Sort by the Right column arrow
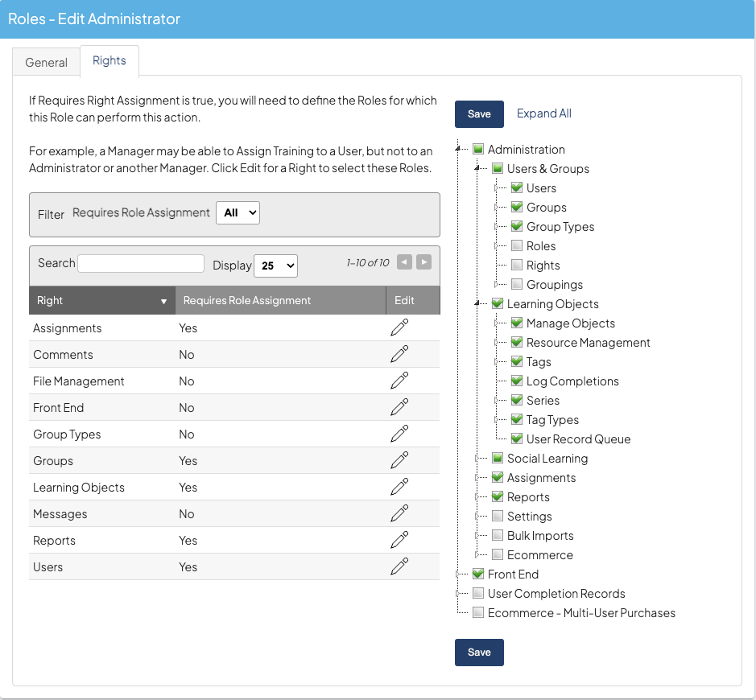Image resolution: width=756 pixels, height=700 pixels. point(163,301)
